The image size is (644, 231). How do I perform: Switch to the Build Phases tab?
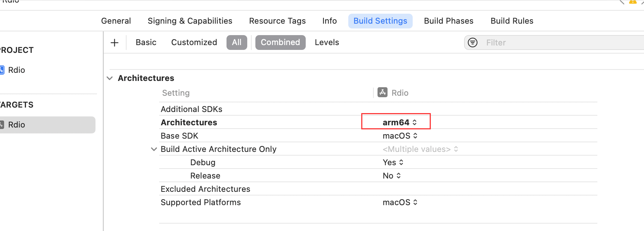point(448,21)
